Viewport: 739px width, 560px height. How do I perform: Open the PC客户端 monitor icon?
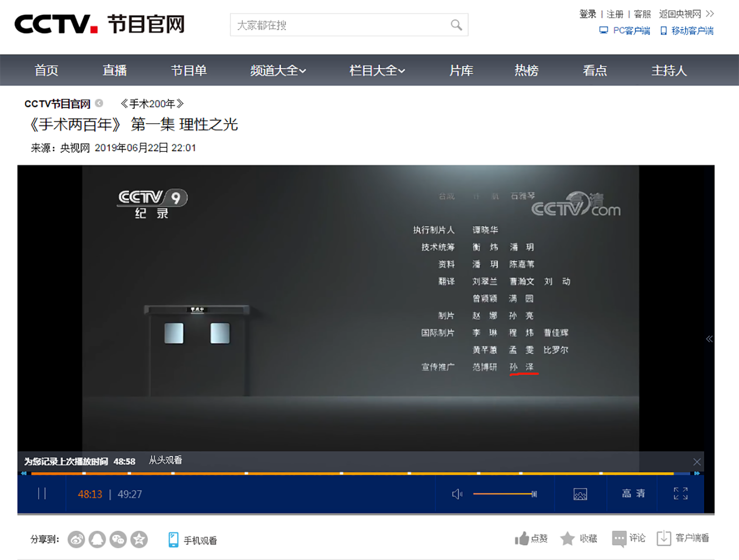point(603,31)
